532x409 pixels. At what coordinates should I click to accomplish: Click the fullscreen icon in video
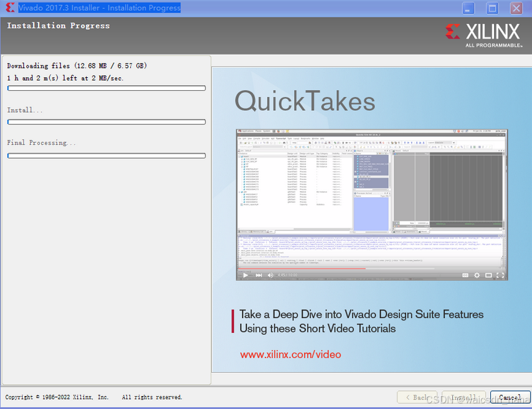[x=500, y=275]
